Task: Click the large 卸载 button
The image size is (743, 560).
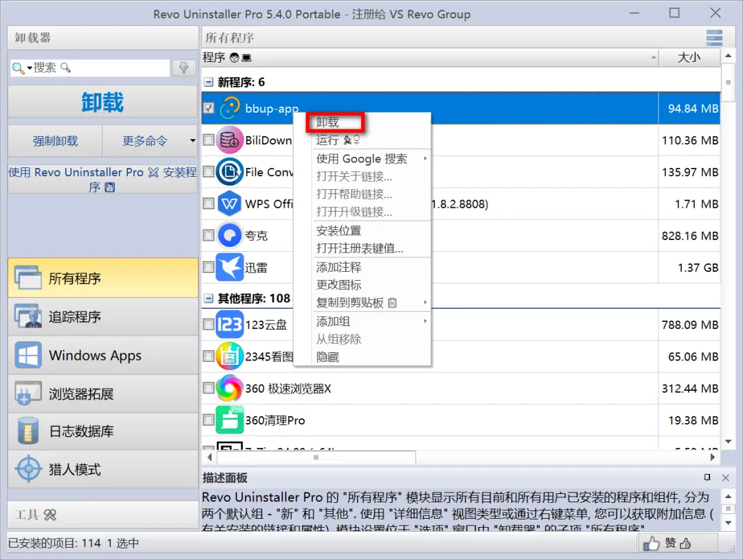Action: pos(103,102)
